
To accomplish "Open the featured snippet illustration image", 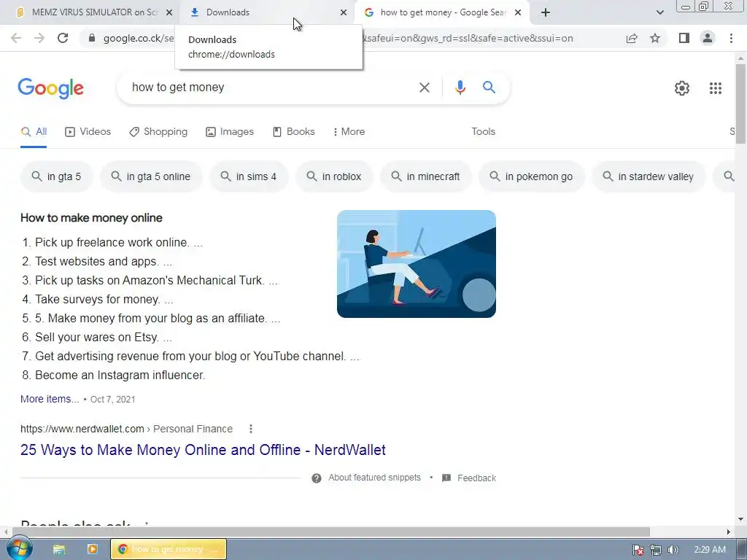I will pos(417,264).
